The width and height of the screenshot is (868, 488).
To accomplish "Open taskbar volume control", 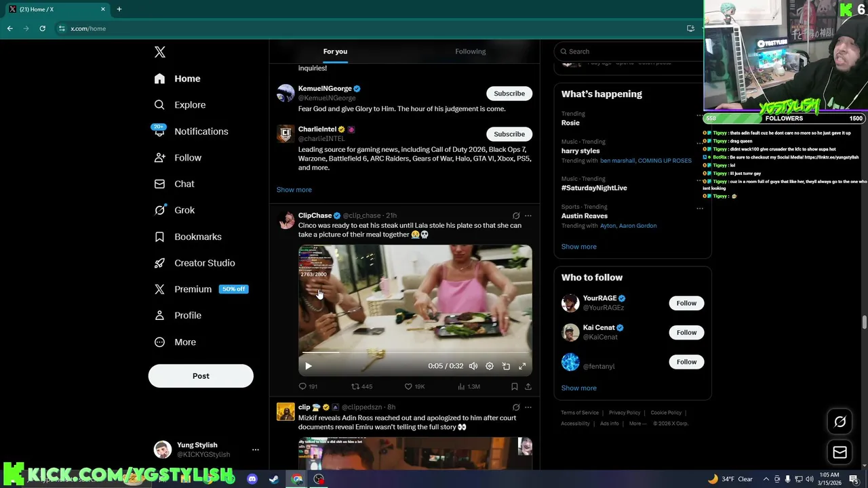I will (810, 479).
